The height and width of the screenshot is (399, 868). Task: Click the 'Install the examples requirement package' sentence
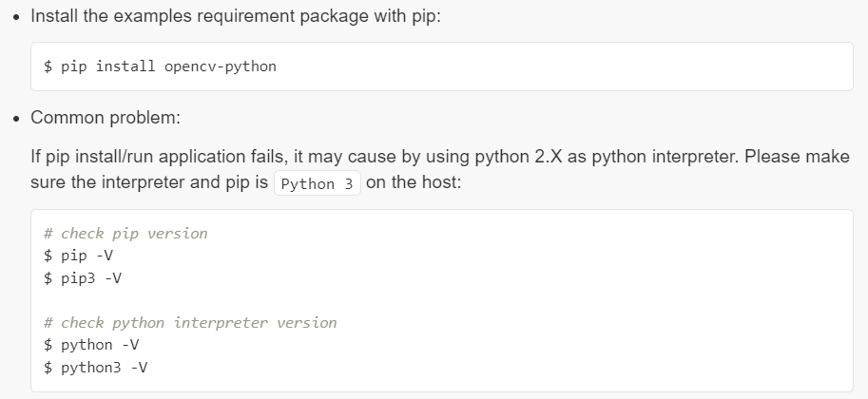pos(236,16)
